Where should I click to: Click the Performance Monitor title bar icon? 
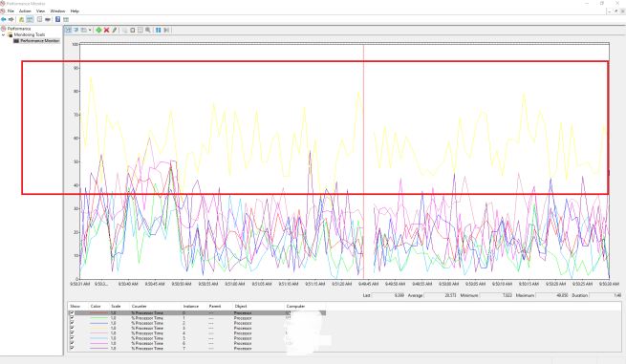[x=3, y=3]
